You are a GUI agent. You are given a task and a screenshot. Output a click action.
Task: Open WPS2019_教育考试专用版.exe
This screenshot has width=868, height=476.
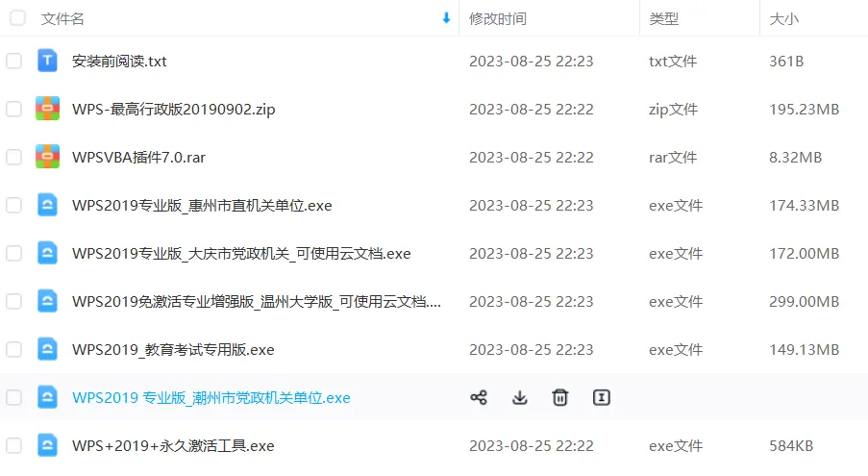click(x=173, y=350)
